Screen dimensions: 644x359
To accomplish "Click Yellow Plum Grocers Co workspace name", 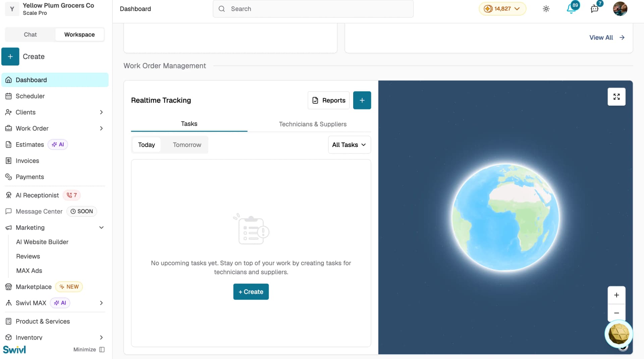I will [58, 5].
